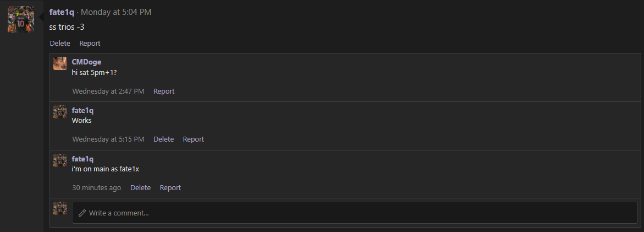
Task: Report the 'Works' comment
Action: pos(193,139)
